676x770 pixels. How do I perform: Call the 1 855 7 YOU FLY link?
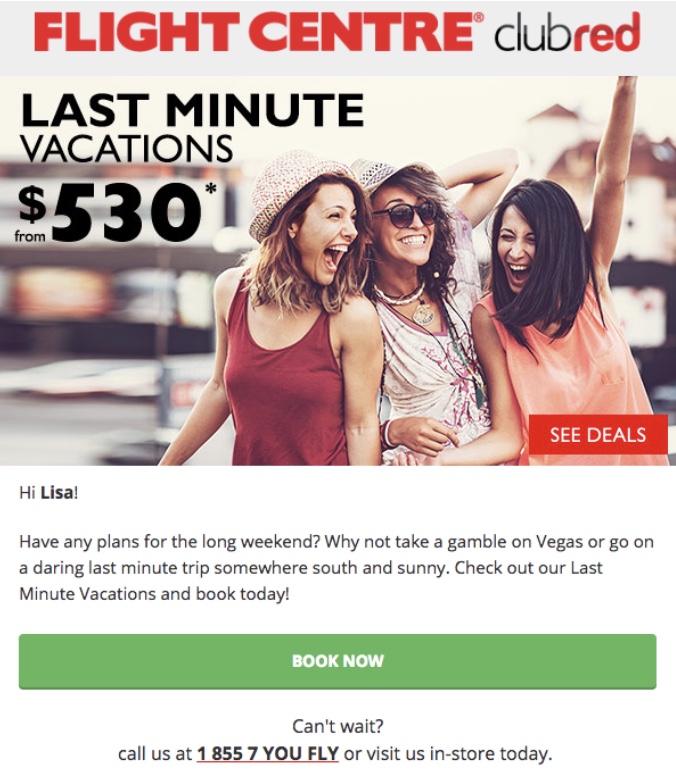click(x=268, y=753)
